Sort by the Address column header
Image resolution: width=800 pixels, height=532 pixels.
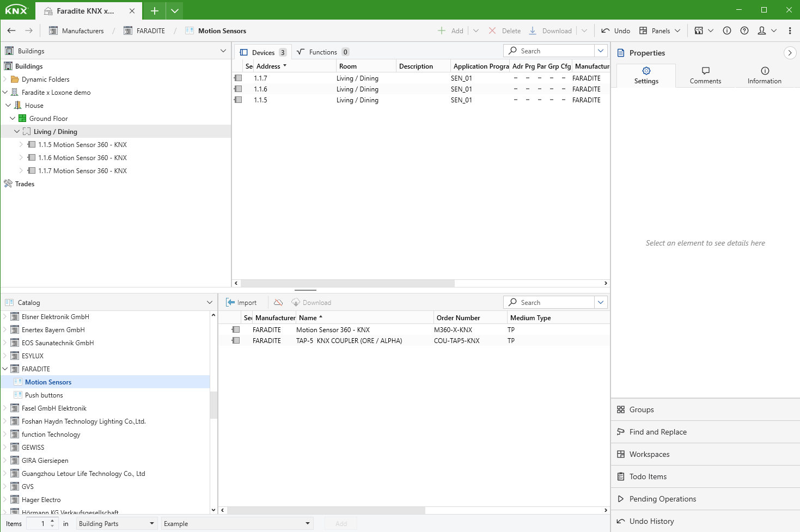point(295,66)
